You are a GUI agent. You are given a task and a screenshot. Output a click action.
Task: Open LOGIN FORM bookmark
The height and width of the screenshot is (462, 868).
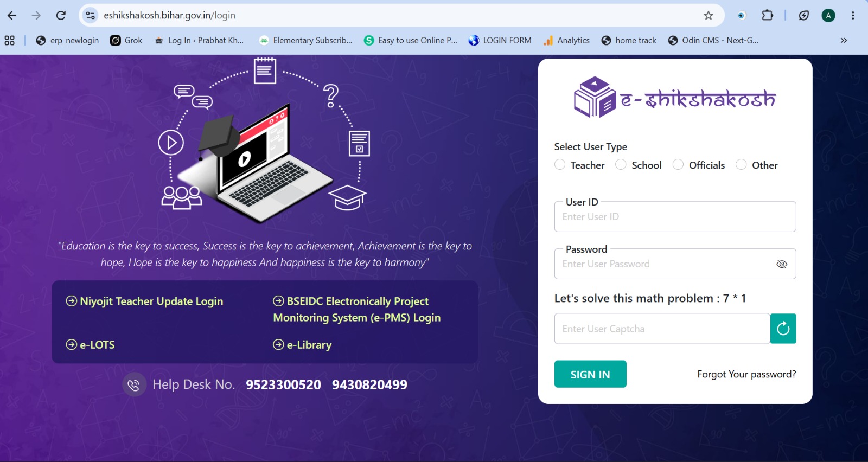tap(500, 40)
